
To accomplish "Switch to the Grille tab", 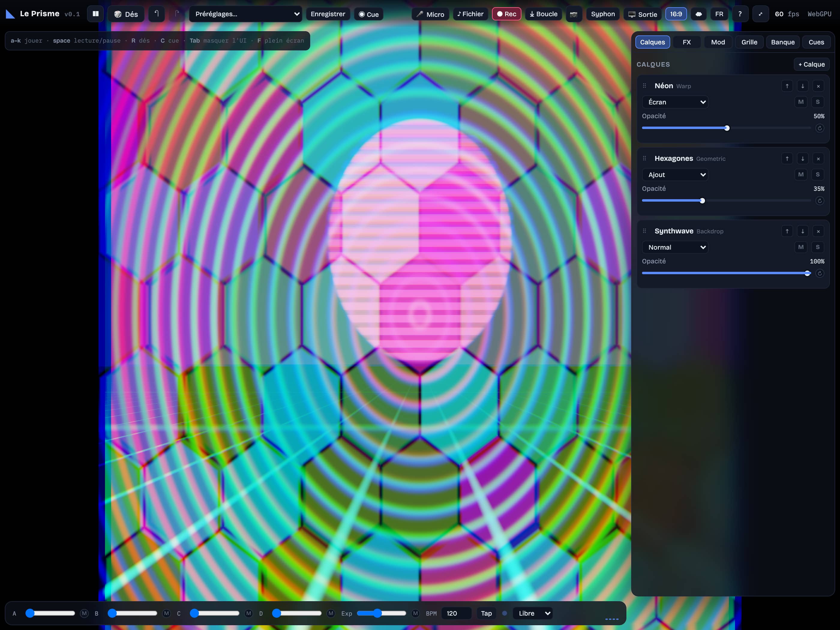I will pyautogui.click(x=749, y=42).
